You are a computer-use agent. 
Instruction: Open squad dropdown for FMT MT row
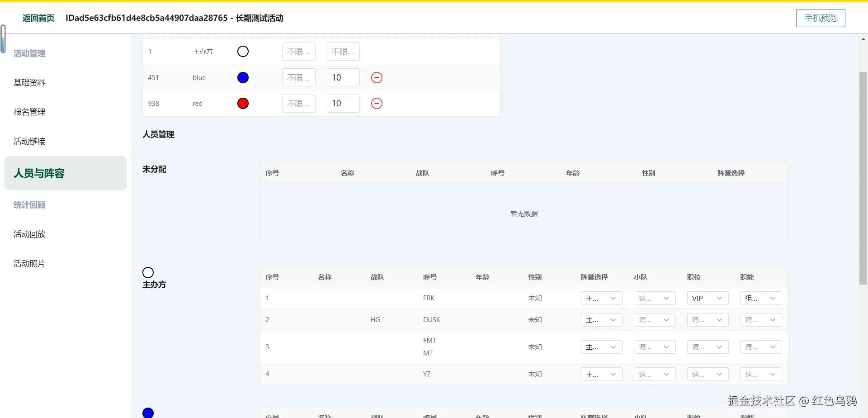[655, 347]
